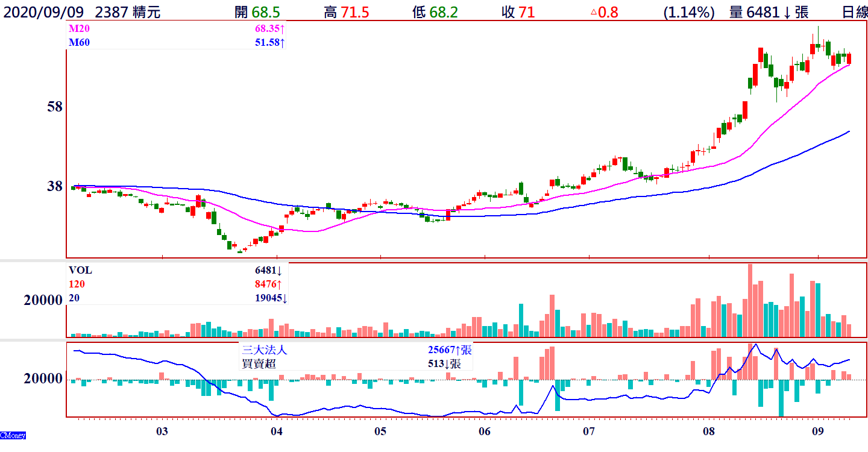The image size is (868, 452).
Task: Click the 三大法人 indicator label
Action: [x=263, y=350]
